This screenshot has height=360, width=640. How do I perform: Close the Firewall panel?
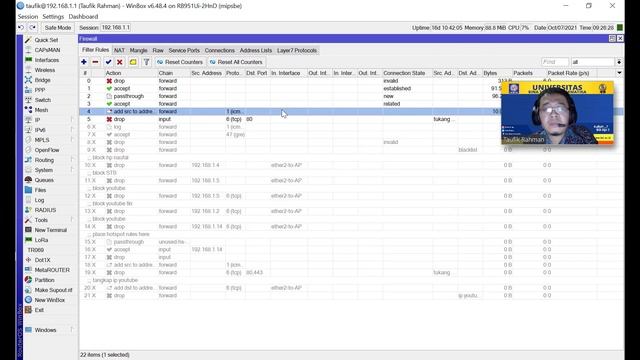point(620,38)
